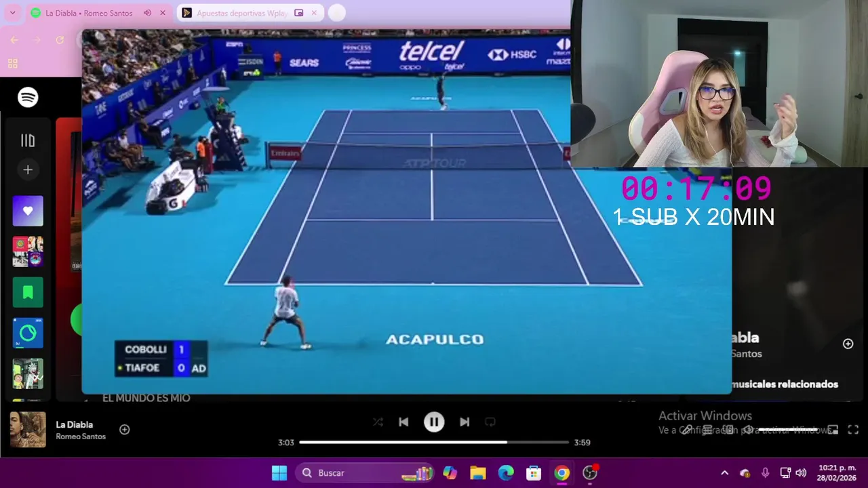Close the Apuestas deportivas Wplay tab
Screen dimensions: 868x488
point(314,13)
